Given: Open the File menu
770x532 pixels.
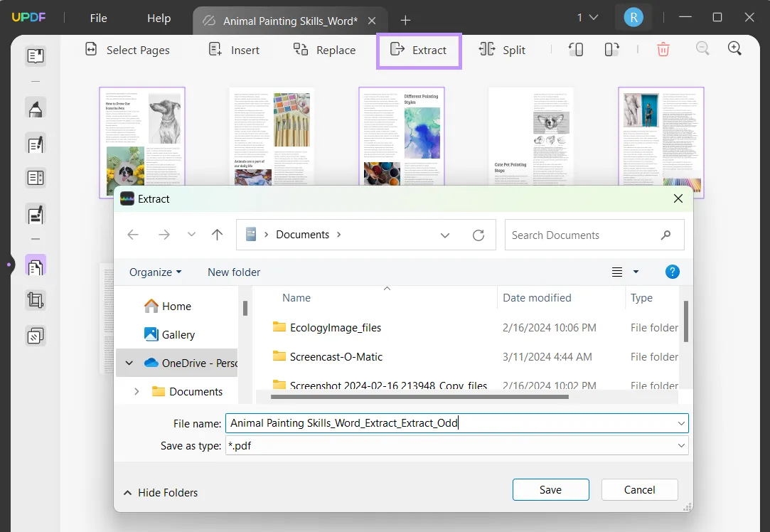Looking at the screenshot, I should coord(98,18).
